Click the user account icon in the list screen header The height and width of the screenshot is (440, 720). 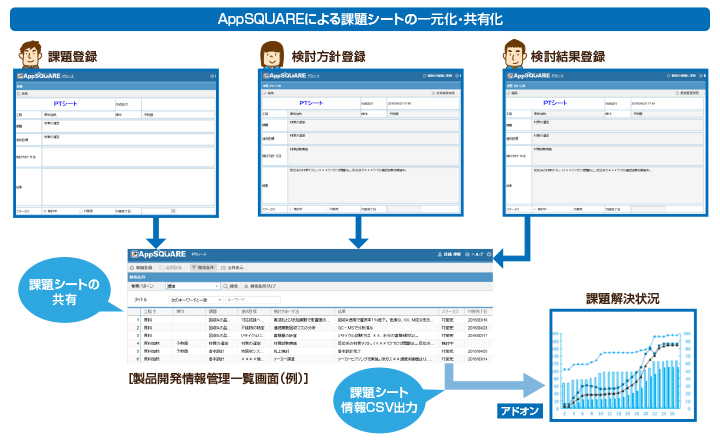[x=440, y=254]
